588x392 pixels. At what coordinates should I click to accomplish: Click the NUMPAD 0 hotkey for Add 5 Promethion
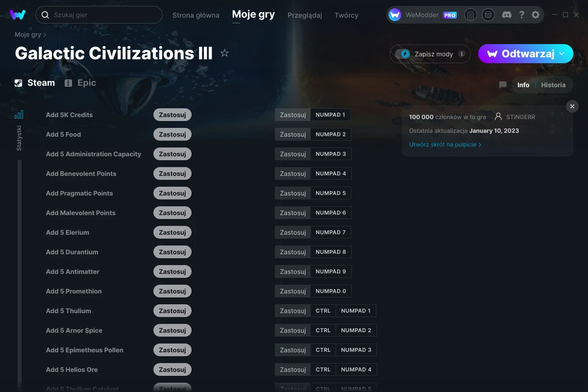tap(331, 291)
